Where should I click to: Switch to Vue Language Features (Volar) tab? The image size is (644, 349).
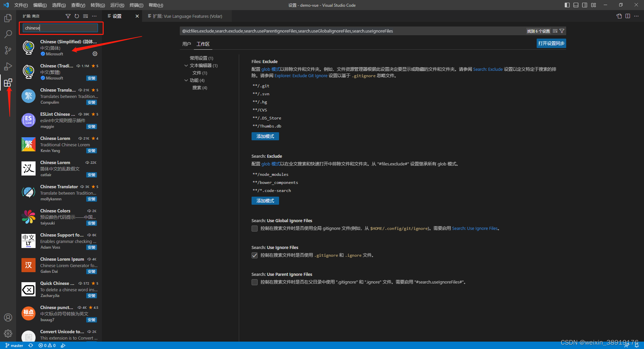[x=188, y=16]
